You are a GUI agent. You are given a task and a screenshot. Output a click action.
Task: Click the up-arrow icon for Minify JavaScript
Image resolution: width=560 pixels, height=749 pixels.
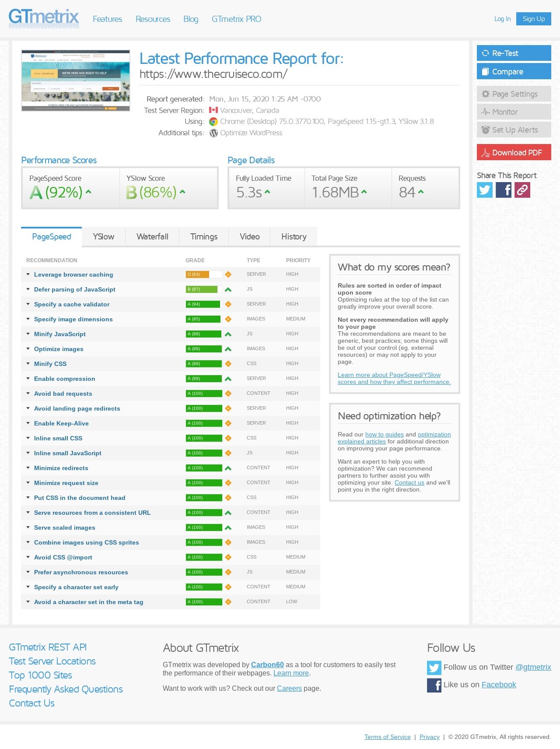[228, 334]
